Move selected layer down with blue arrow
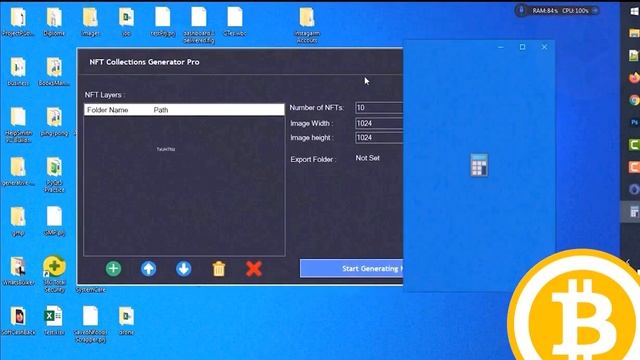Image resolution: width=640 pixels, height=360 pixels. point(183,269)
